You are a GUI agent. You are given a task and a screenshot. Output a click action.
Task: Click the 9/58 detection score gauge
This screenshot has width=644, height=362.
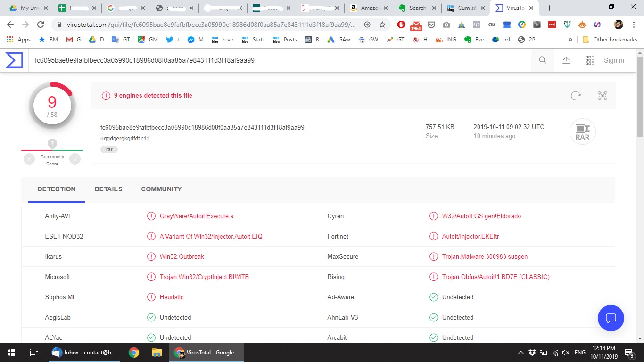pos(52,106)
